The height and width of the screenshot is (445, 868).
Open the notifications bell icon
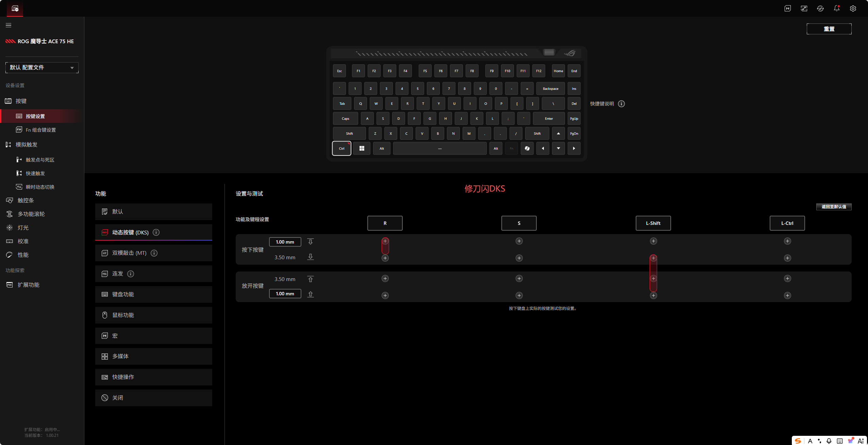pos(837,9)
